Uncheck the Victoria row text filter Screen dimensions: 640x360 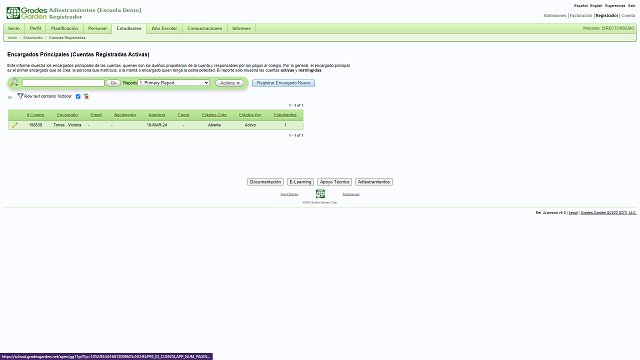pyautogui.click(x=78, y=96)
